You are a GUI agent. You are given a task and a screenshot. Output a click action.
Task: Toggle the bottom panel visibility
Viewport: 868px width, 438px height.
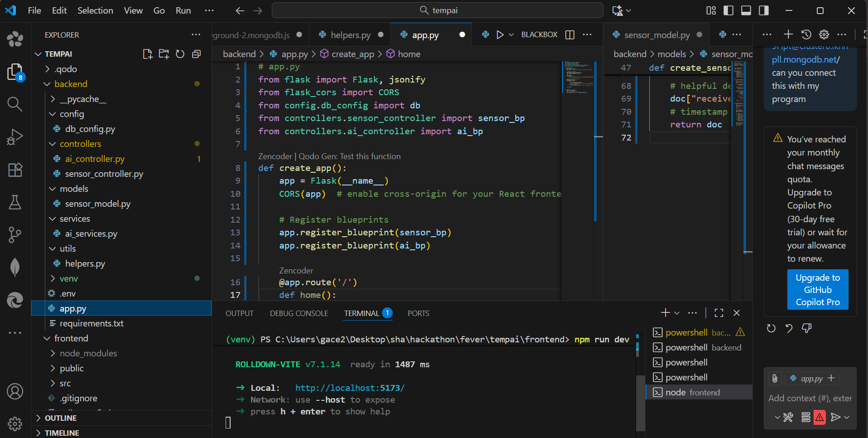pos(746,10)
